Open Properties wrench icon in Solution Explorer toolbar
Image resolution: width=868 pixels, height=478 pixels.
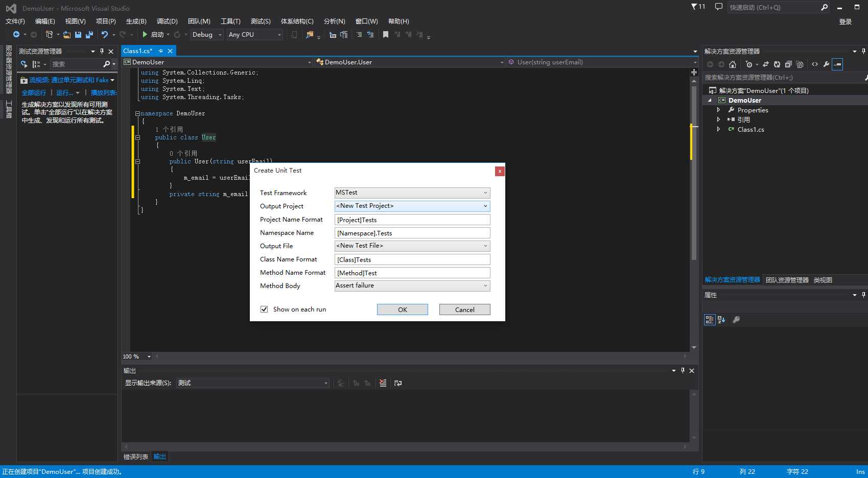(826, 64)
